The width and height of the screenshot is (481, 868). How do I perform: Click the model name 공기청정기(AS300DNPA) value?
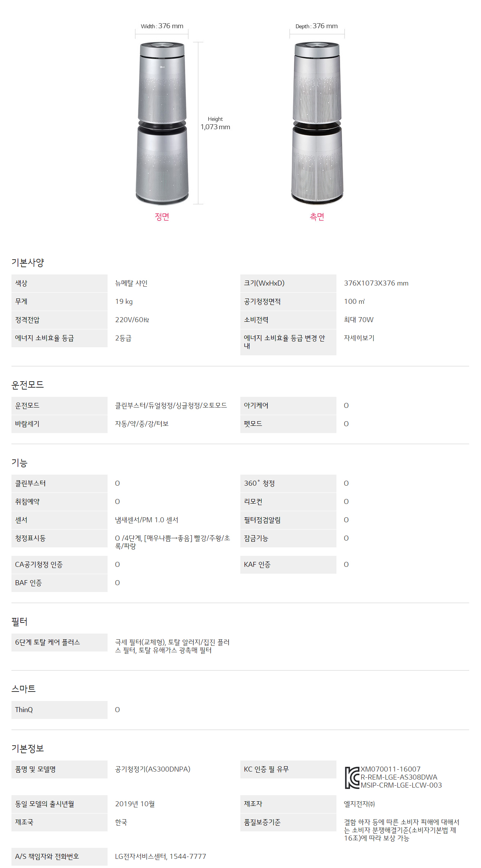coord(153,769)
